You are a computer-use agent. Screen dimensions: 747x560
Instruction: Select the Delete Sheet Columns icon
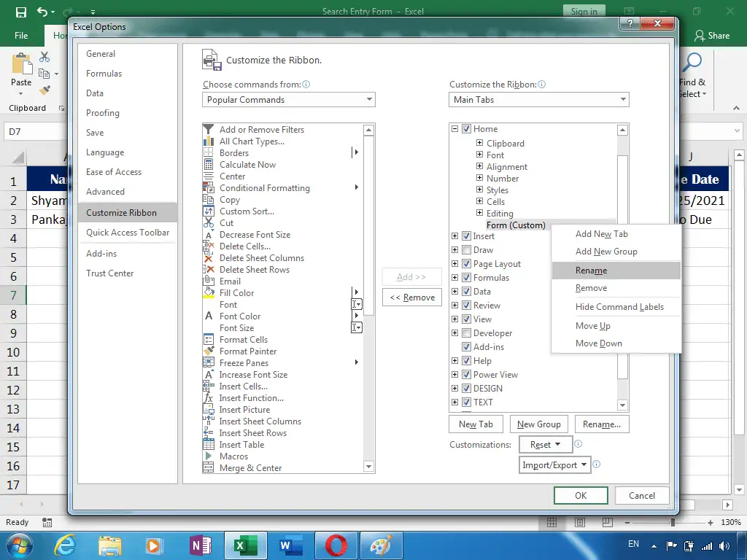[208, 257]
